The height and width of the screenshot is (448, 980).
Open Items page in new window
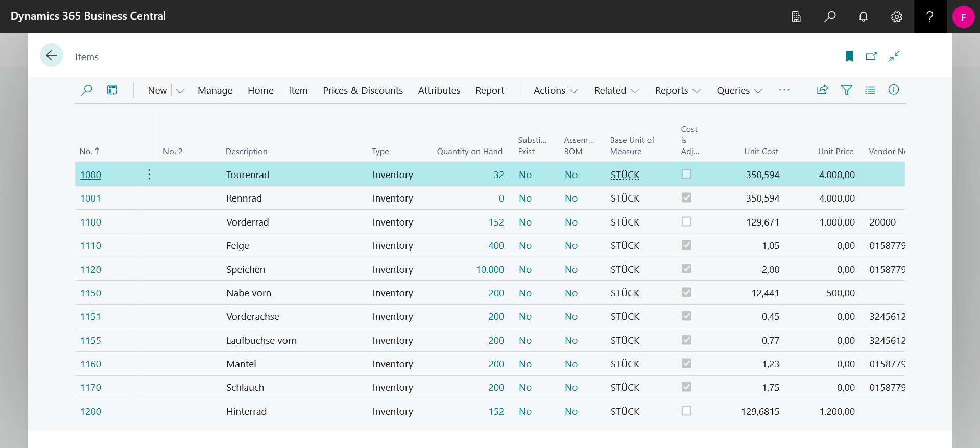tap(871, 56)
